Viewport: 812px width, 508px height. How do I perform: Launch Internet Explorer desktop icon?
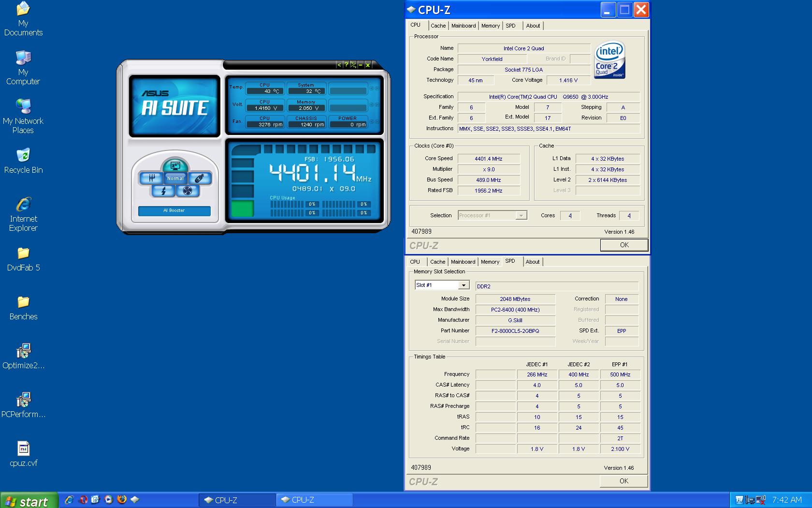23,214
